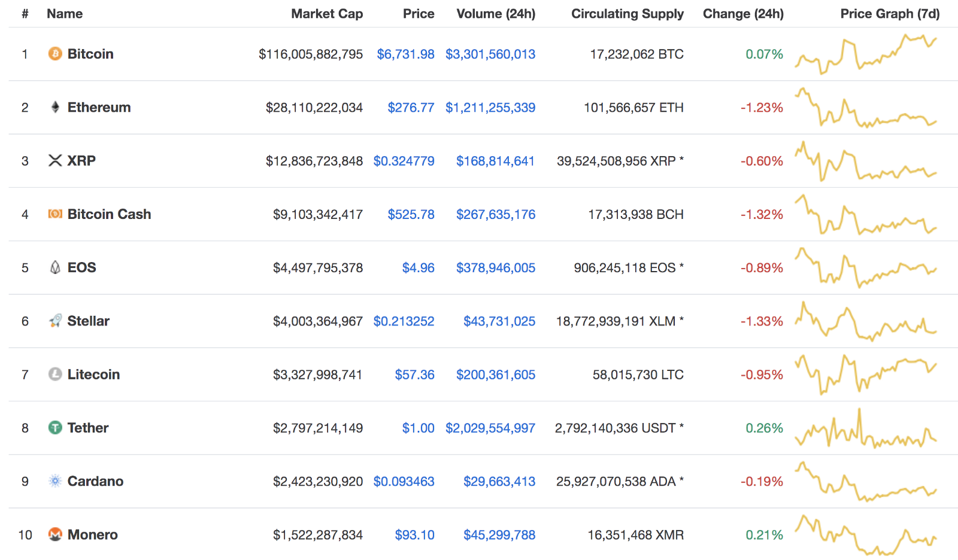Click the Bitcoin Cash icon

pyautogui.click(x=55, y=214)
